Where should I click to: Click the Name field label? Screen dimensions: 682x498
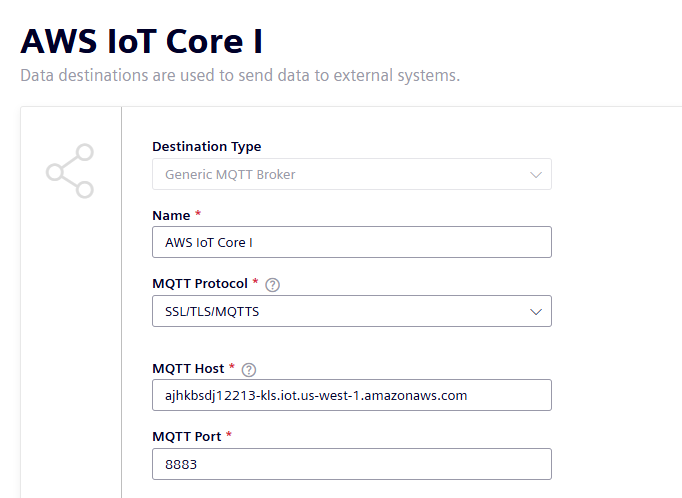[x=171, y=216]
